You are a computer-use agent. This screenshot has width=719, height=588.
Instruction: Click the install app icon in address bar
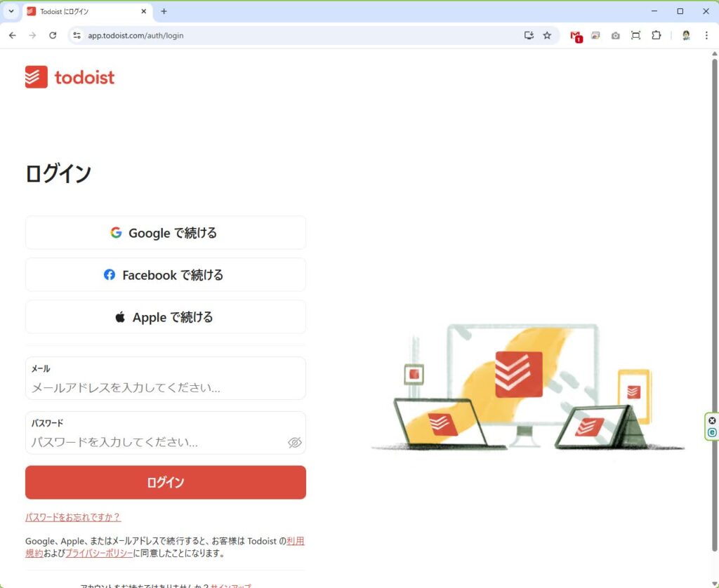529,35
